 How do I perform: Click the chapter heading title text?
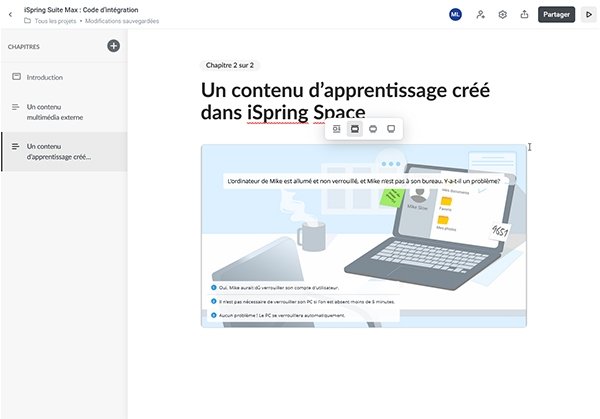pyautogui.click(x=345, y=101)
